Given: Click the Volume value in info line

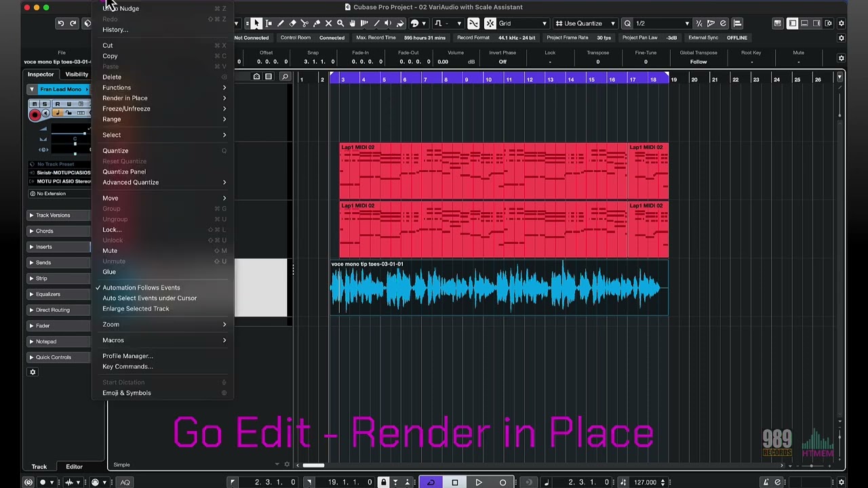Looking at the screenshot, I should pos(443,62).
